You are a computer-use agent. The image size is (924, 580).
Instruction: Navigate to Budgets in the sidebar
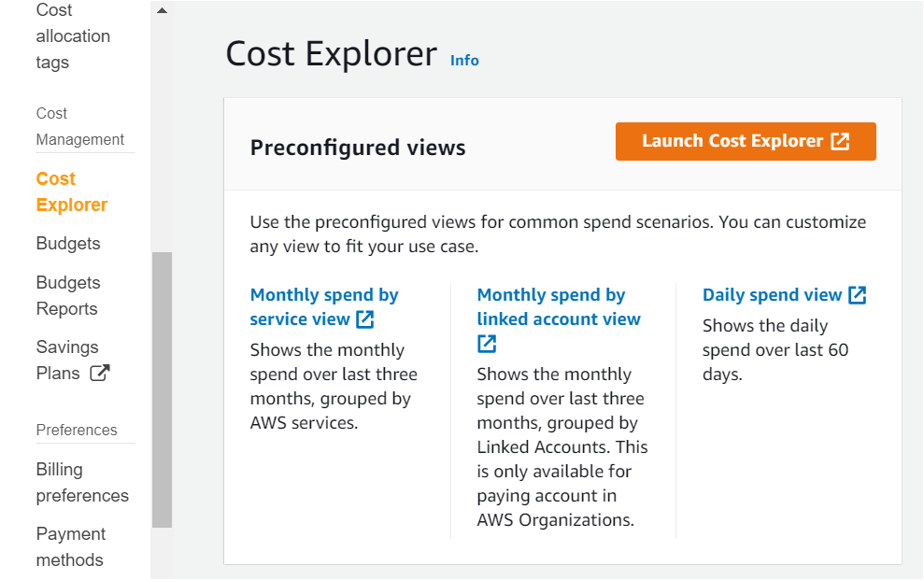tap(67, 244)
